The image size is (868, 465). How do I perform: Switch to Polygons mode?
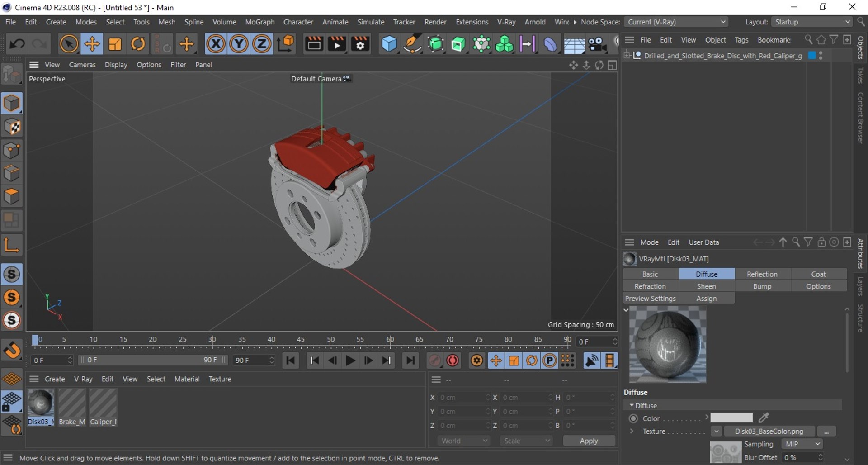point(12,196)
